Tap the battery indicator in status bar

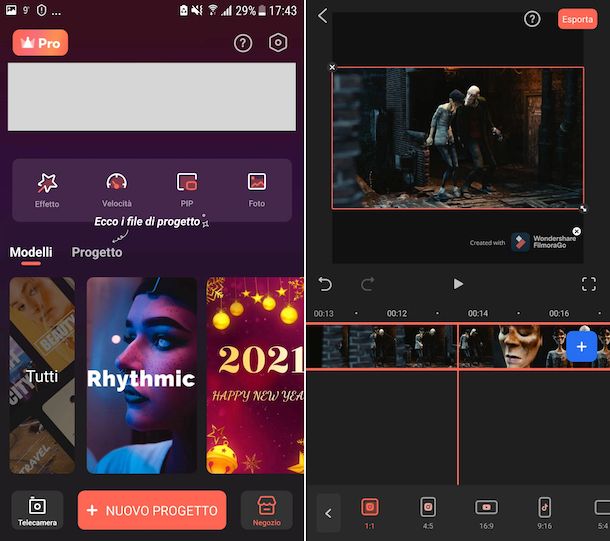(x=262, y=11)
